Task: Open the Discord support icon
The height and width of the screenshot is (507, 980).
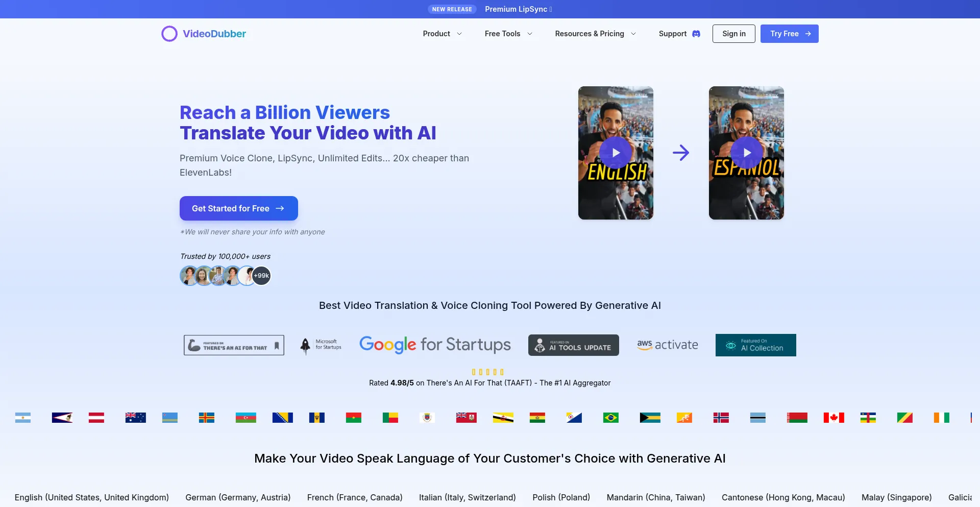Action: click(696, 34)
